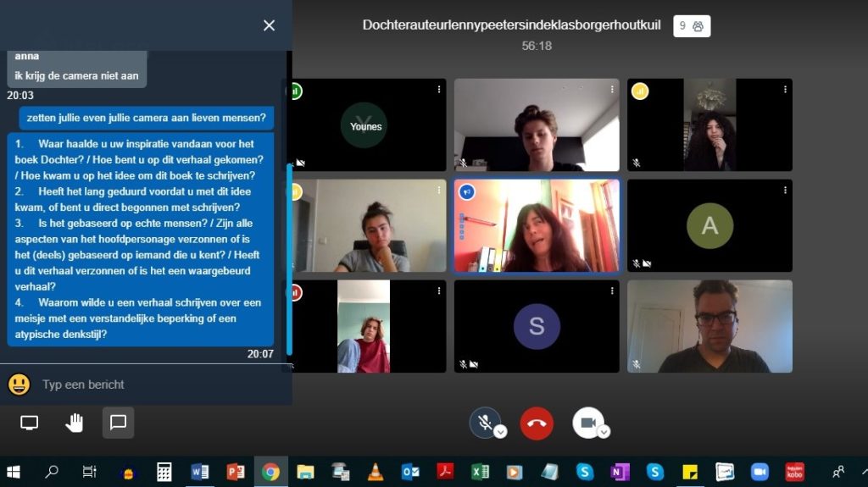The height and width of the screenshot is (487, 868).
Task: Open the emoji picker in chat
Action: pos(19,385)
